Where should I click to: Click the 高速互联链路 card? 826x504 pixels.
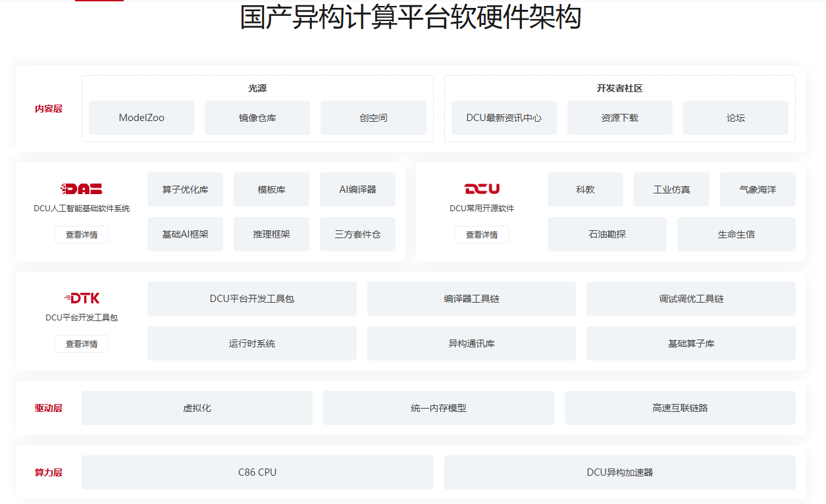[x=680, y=408]
